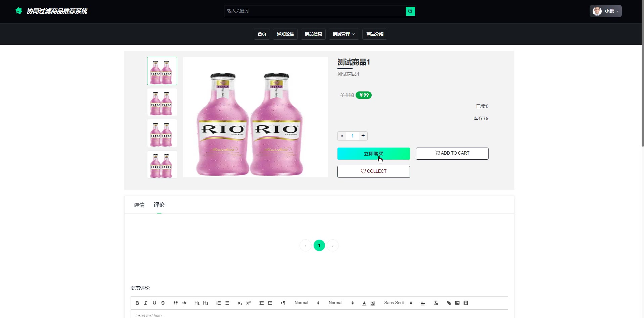Select the first product thumbnail
Screen dimensions: 644x318
162,71
